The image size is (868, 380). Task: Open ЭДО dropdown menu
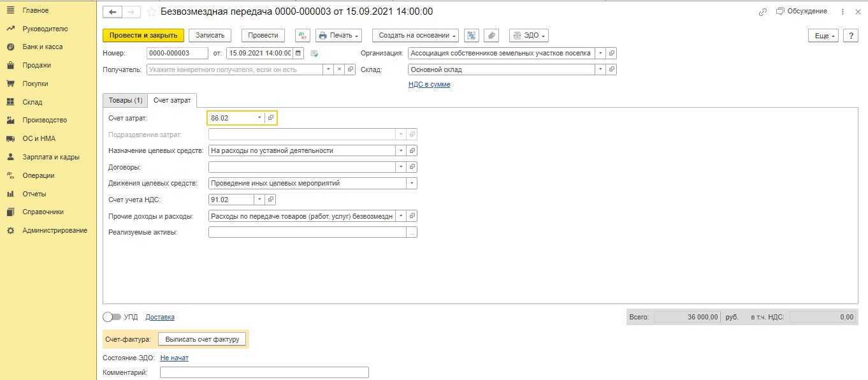(x=528, y=36)
